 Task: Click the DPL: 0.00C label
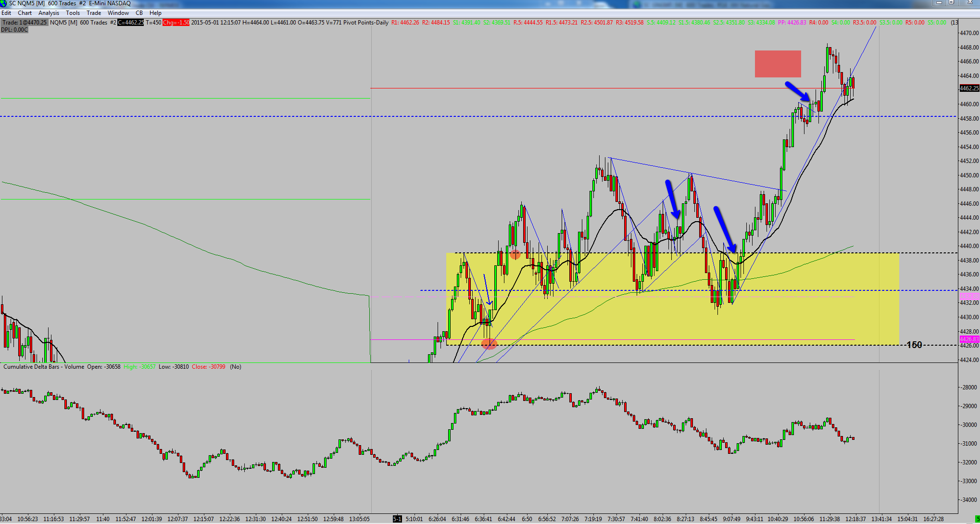coord(14,30)
